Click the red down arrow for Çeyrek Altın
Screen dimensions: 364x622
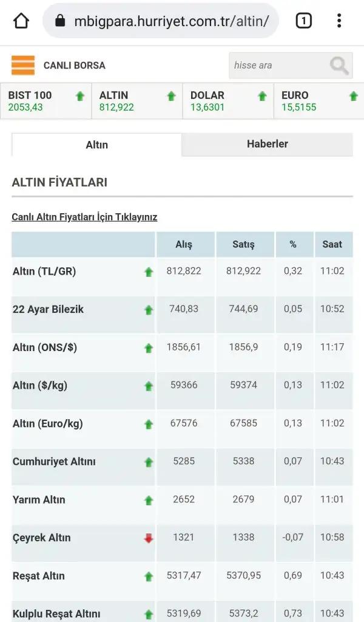(x=149, y=538)
